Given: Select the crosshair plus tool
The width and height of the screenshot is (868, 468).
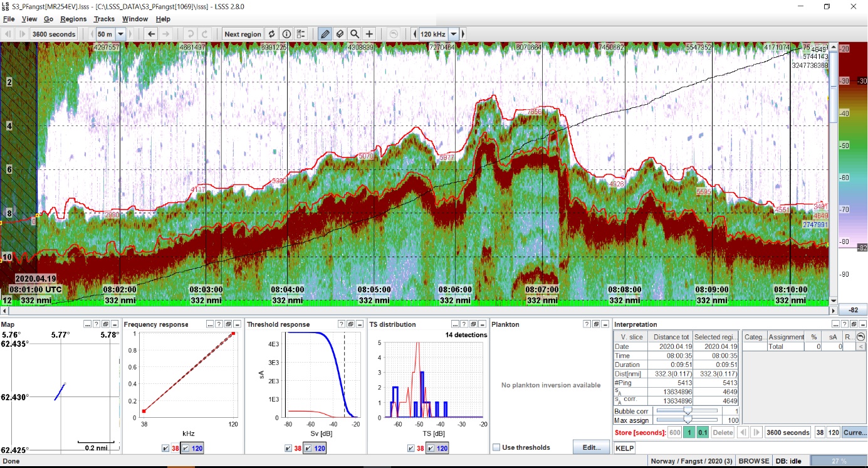Looking at the screenshot, I should tap(370, 34).
